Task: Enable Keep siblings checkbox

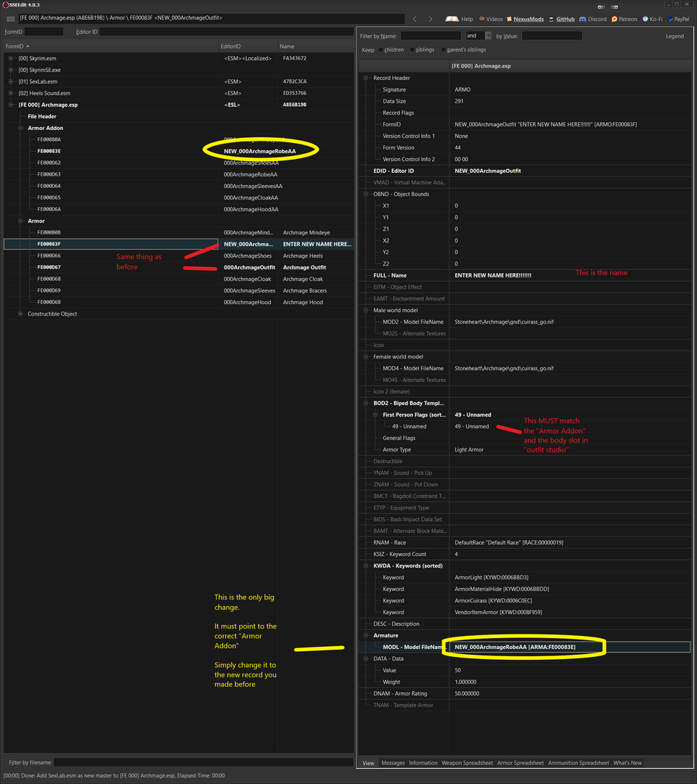Action: coord(412,49)
